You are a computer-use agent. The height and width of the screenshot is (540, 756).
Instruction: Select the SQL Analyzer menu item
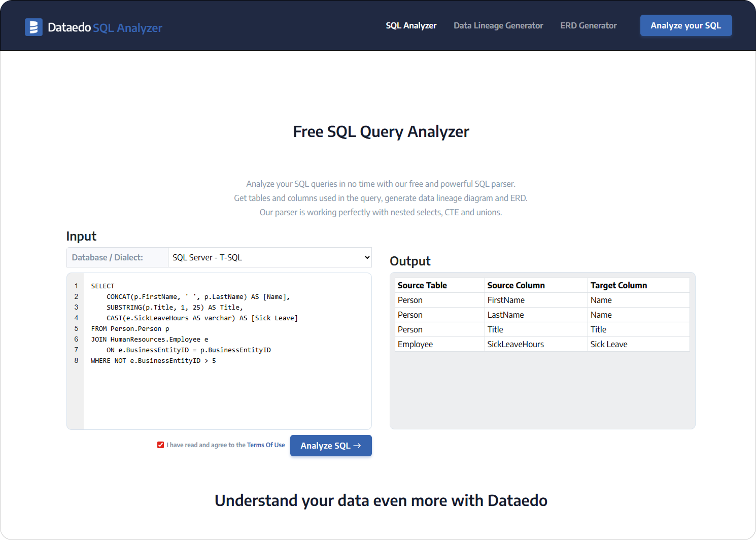[411, 25]
